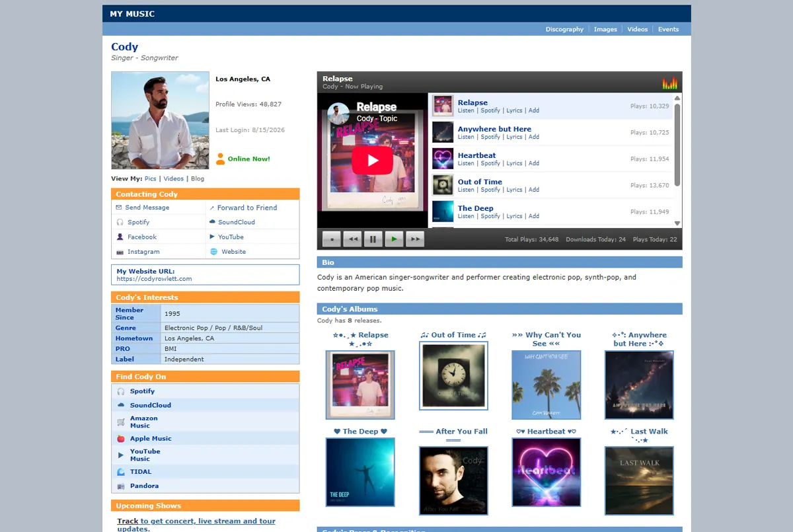This screenshot has height=532, width=793.
Task: Click the Anywhere but Here song title
Action: pyautogui.click(x=494, y=129)
